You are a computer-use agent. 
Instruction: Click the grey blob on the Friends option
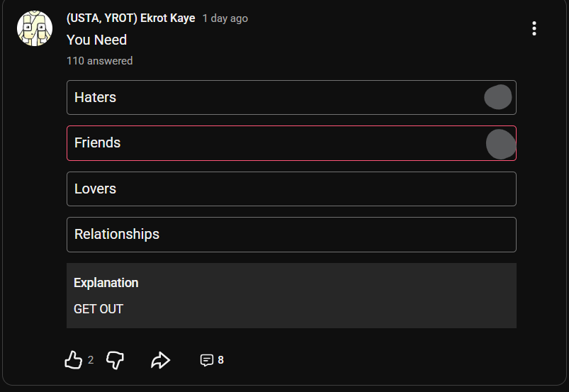(500, 144)
